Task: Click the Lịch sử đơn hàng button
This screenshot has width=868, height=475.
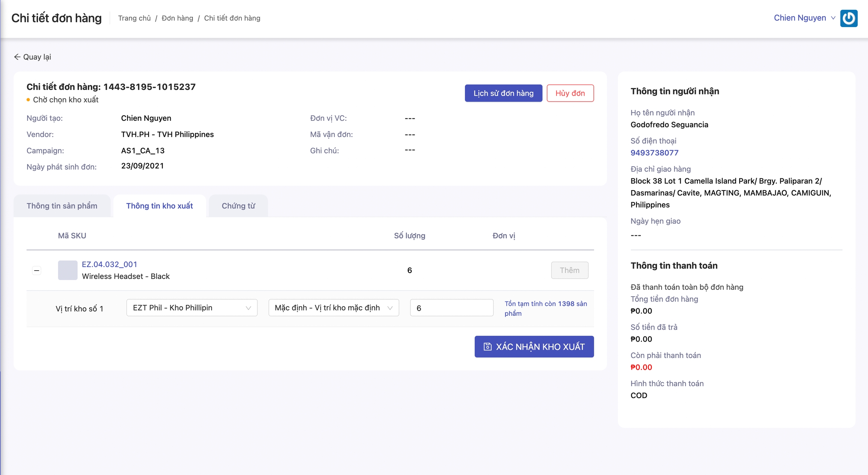Action: [503, 93]
